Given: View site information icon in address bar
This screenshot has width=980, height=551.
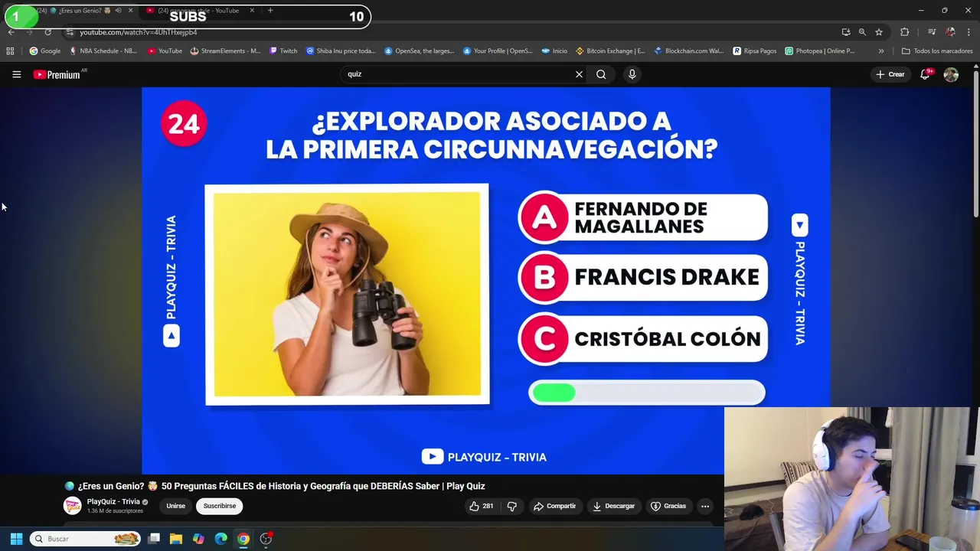Looking at the screenshot, I should click(70, 32).
